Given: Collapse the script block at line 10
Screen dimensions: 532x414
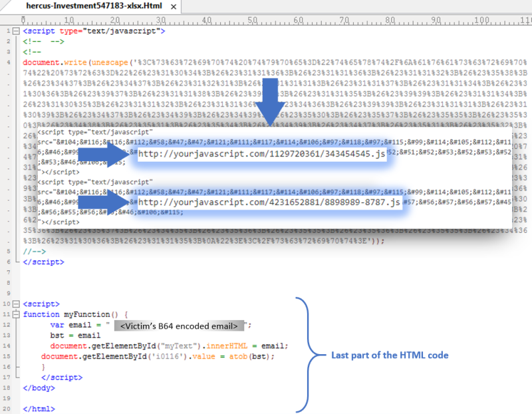Looking at the screenshot, I should tap(16, 304).
